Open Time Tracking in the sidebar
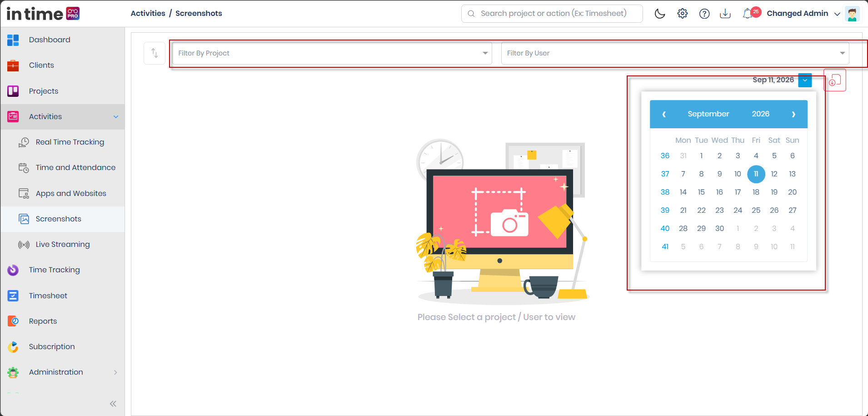The image size is (868, 416). tap(62, 270)
